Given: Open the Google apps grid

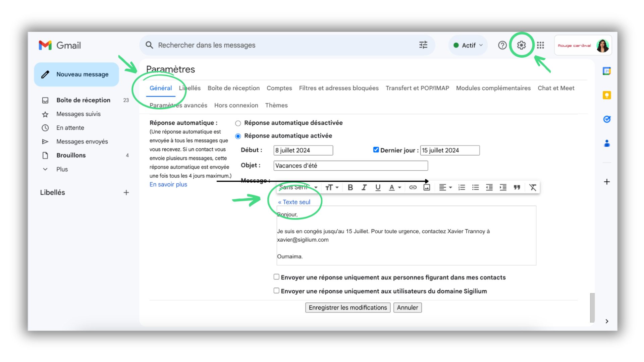Looking at the screenshot, I should [540, 45].
